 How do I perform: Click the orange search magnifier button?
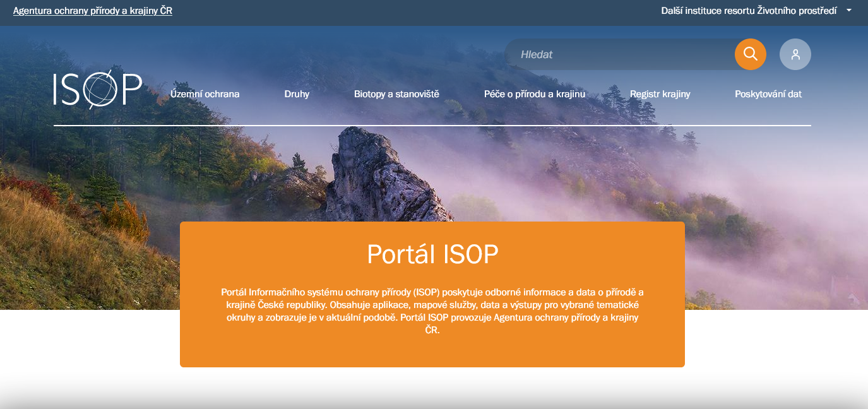click(x=750, y=54)
